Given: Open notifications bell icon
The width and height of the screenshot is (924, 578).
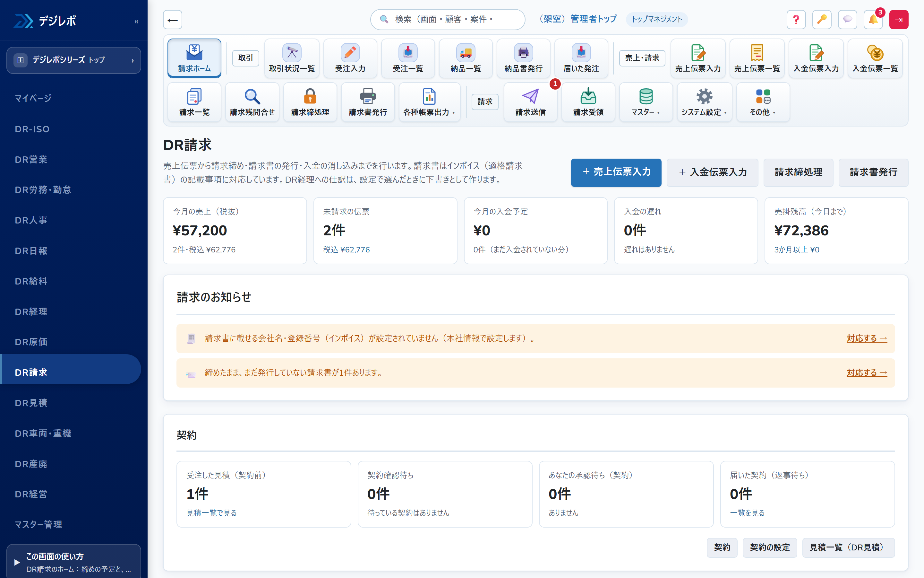Looking at the screenshot, I should 873,20.
